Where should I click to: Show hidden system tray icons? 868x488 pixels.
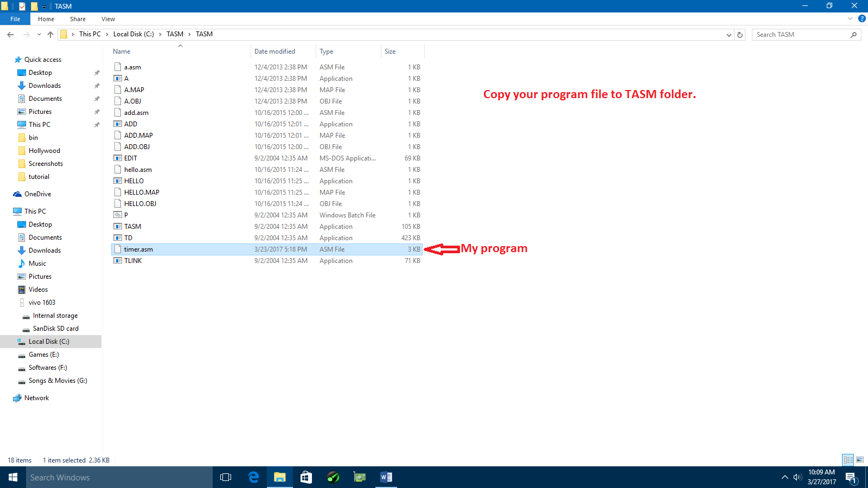tap(784, 477)
